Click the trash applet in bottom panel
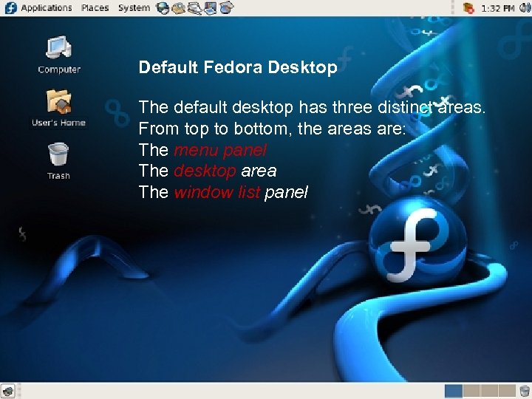The height and width of the screenshot is (399, 532). pyautogui.click(x=525, y=391)
